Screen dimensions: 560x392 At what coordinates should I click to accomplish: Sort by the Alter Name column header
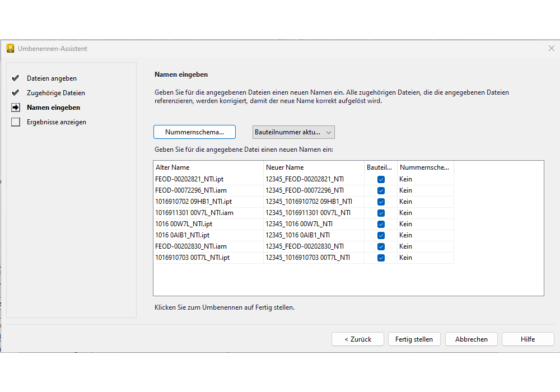tap(208, 167)
